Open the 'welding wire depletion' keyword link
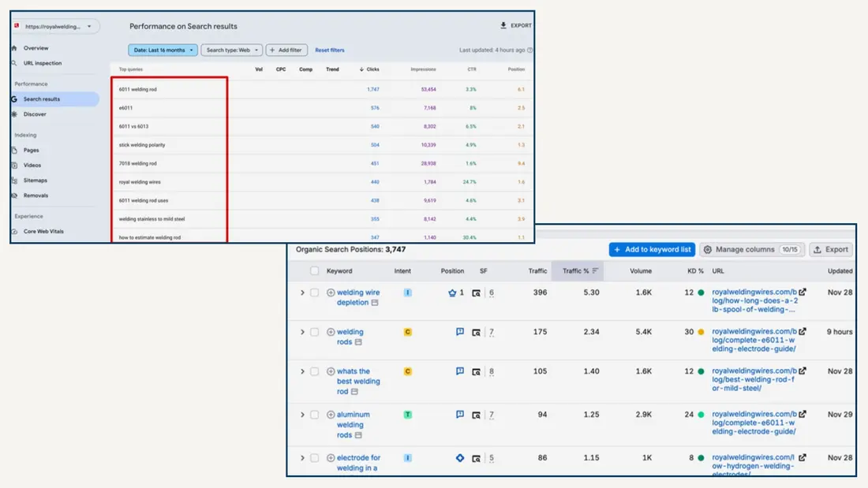The image size is (868, 488). tap(357, 297)
